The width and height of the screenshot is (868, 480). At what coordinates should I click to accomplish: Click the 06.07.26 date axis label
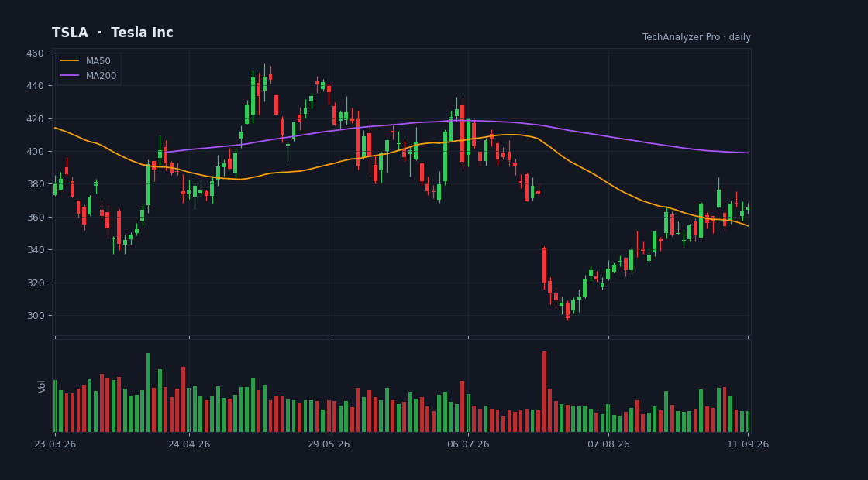468,444
